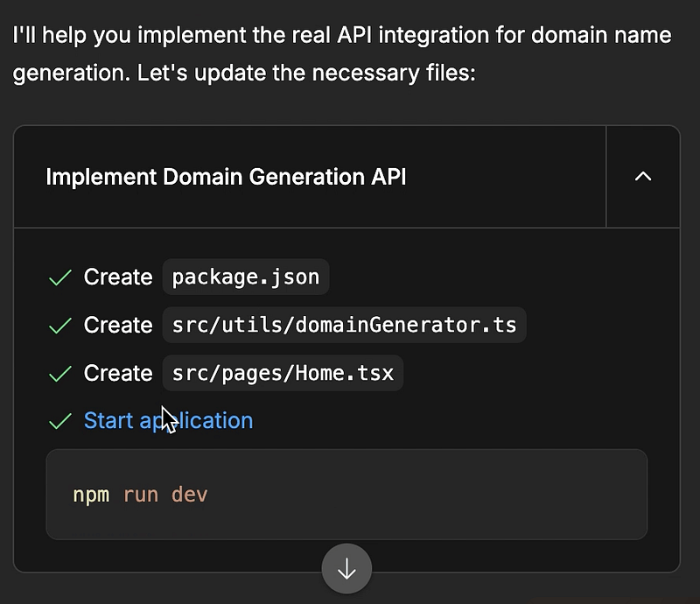Click the checkmark beside package.json
The image size is (700, 604).
point(60,277)
